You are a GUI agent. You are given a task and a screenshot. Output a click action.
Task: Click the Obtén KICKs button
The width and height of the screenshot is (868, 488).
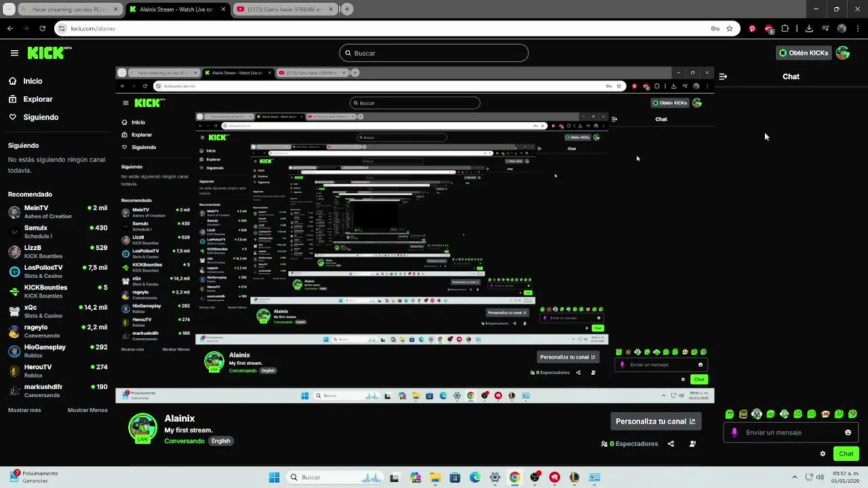pos(804,53)
